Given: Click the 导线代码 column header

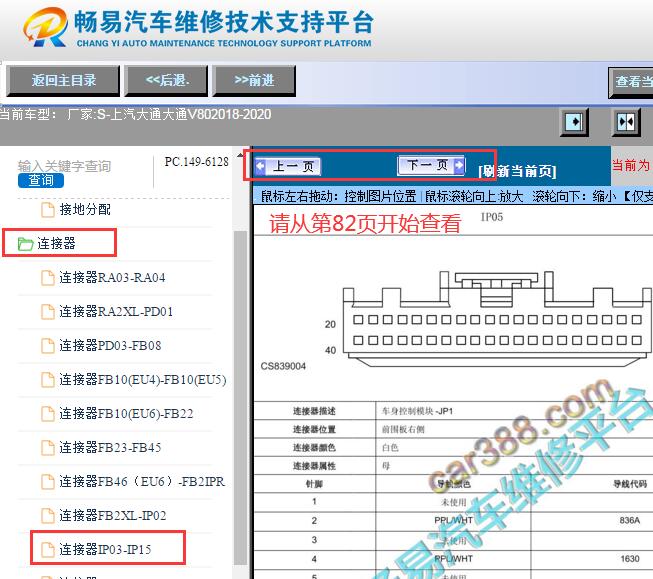Looking at the screenshot, I should point(630,484).
